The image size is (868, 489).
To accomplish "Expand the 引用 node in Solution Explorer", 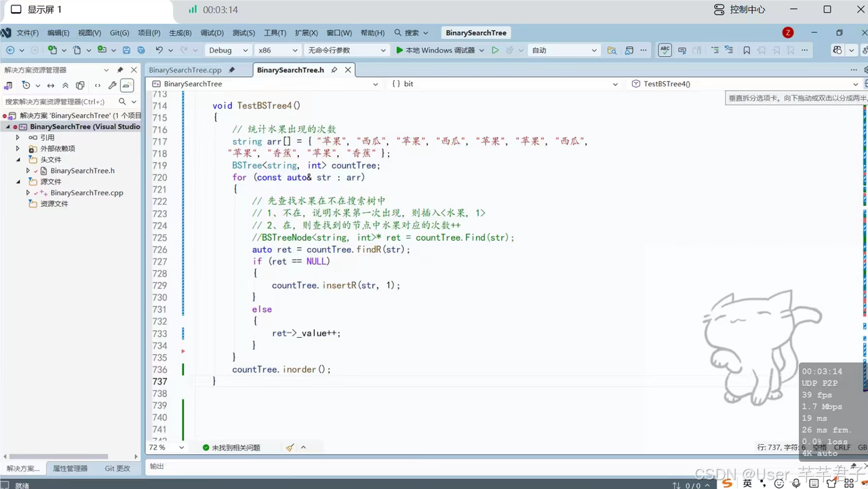I will [x=18, y=138].
